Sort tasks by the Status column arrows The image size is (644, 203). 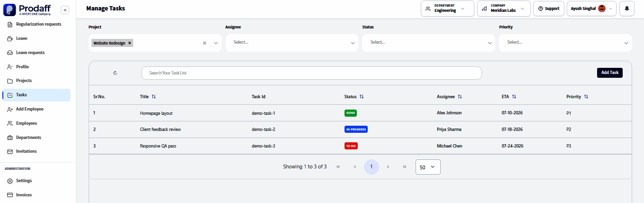[x=362, y=97]
